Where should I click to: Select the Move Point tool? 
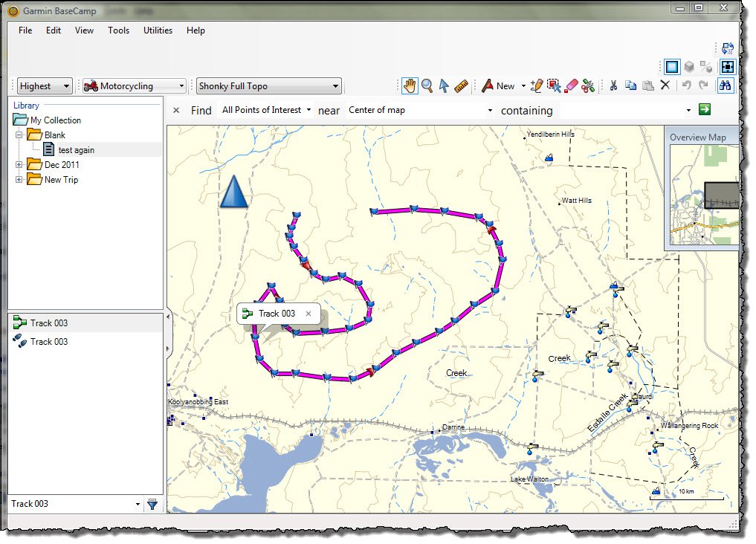554,85
